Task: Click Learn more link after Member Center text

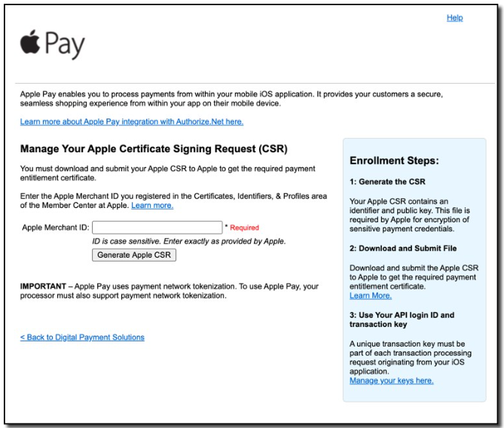Action: coord(152,205)
